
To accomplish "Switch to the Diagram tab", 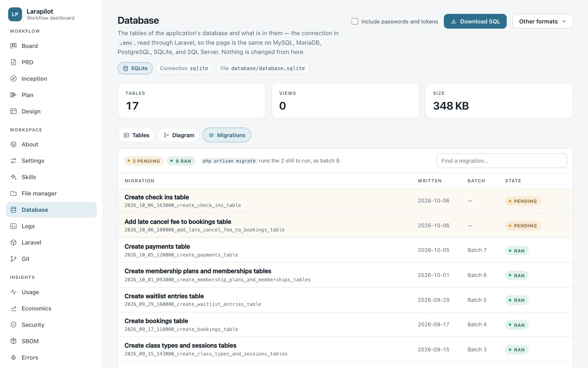I will (x=179, y=135).
